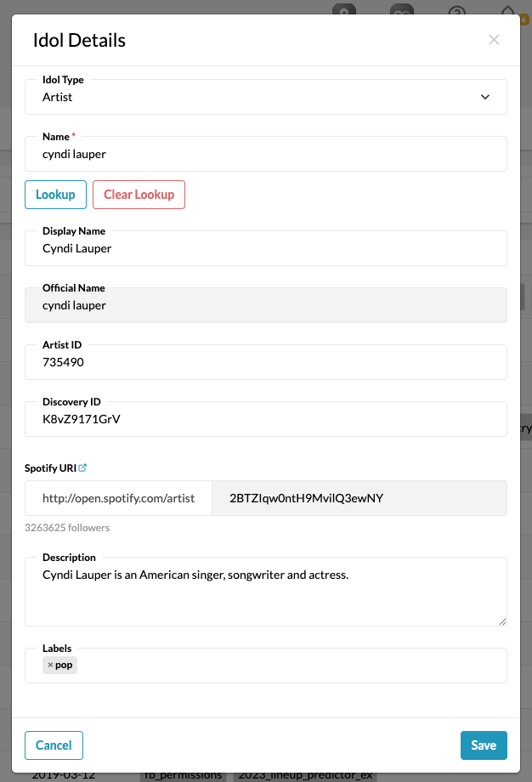Click the Official Name read-only field
Screen dimensions: 532x782
(265, 305)
